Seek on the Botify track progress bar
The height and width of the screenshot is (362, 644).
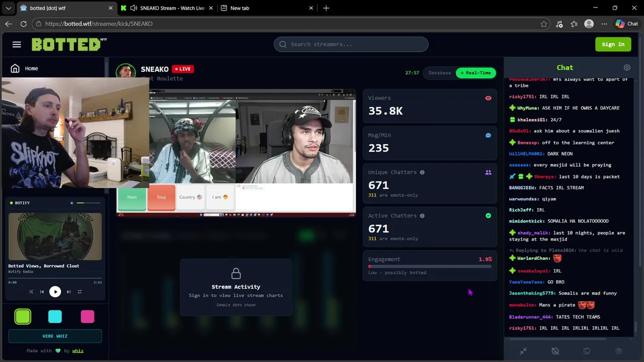55,278
